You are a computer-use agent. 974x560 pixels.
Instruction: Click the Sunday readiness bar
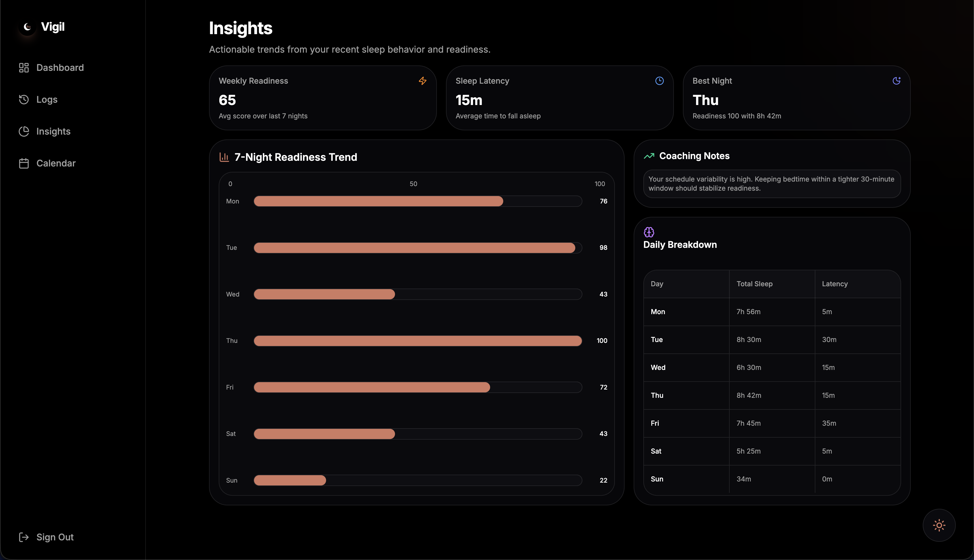coord(290,480)
